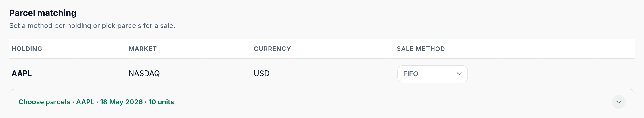The image size is (644, 118).
Task: Click the 'Set a method per holding' subtitle
Action: [92, 26]
